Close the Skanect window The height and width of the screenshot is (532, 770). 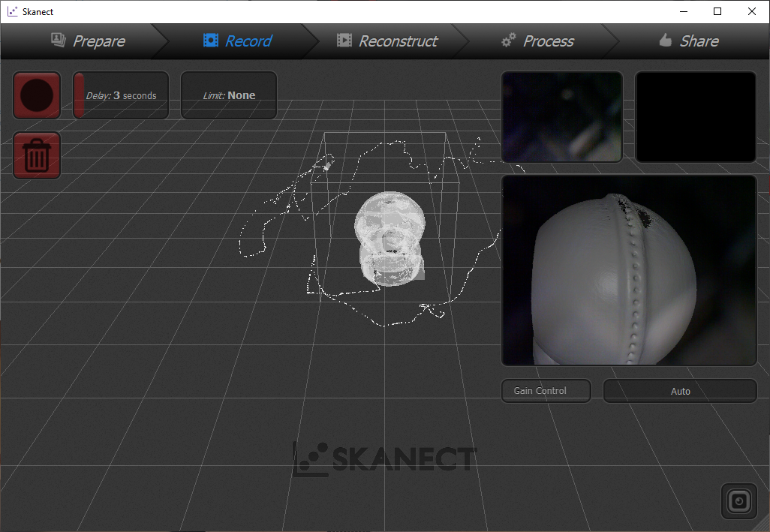(752, 11)
